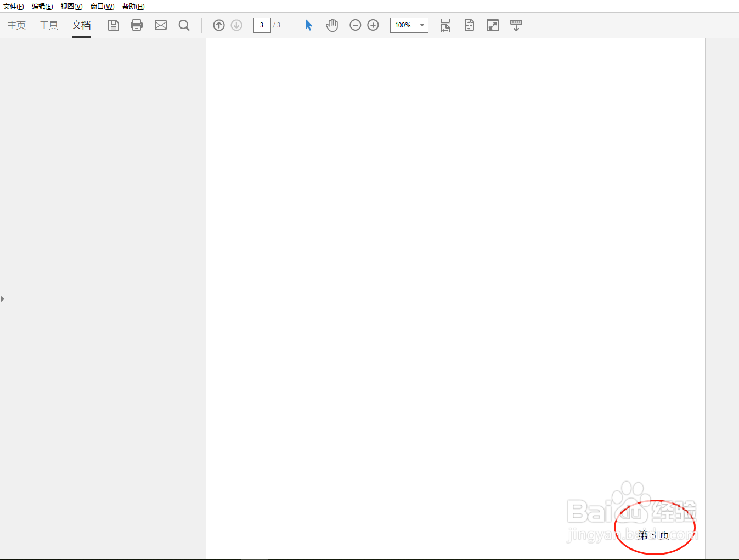Select the hand pan tool
This screenshot has height=560, width=739.
point(332,25)
